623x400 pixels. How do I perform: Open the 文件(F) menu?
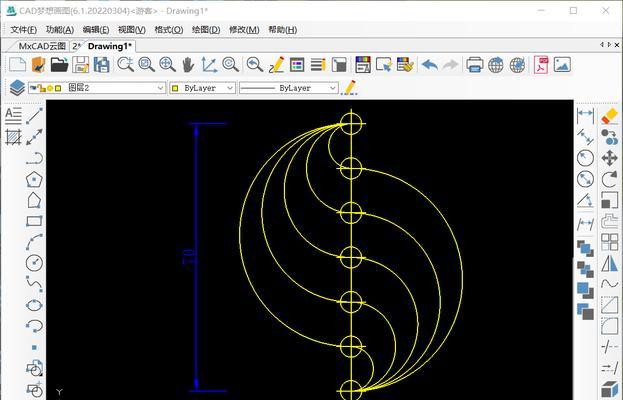23,30
